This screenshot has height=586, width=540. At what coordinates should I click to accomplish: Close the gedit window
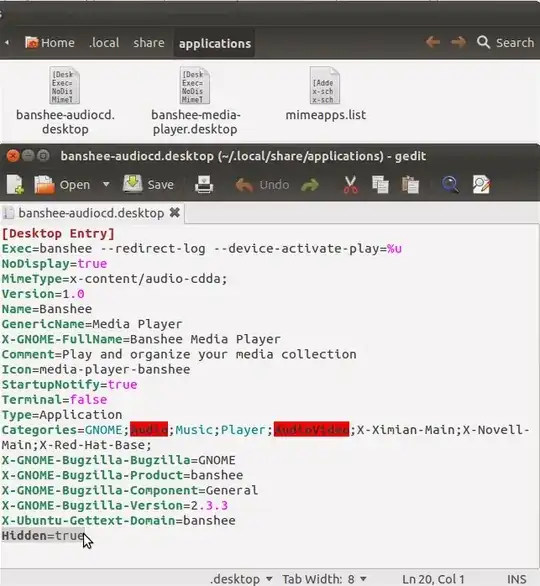(13, 155)
